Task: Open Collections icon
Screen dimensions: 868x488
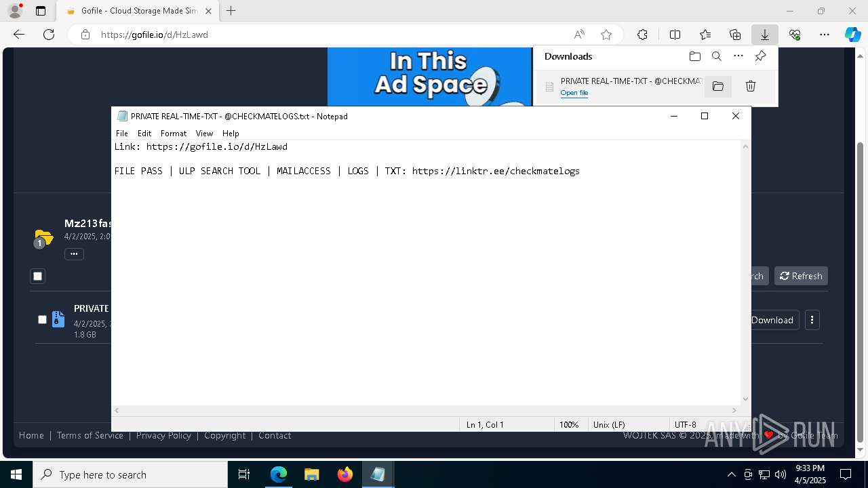Action: click(x=735, y=35)
